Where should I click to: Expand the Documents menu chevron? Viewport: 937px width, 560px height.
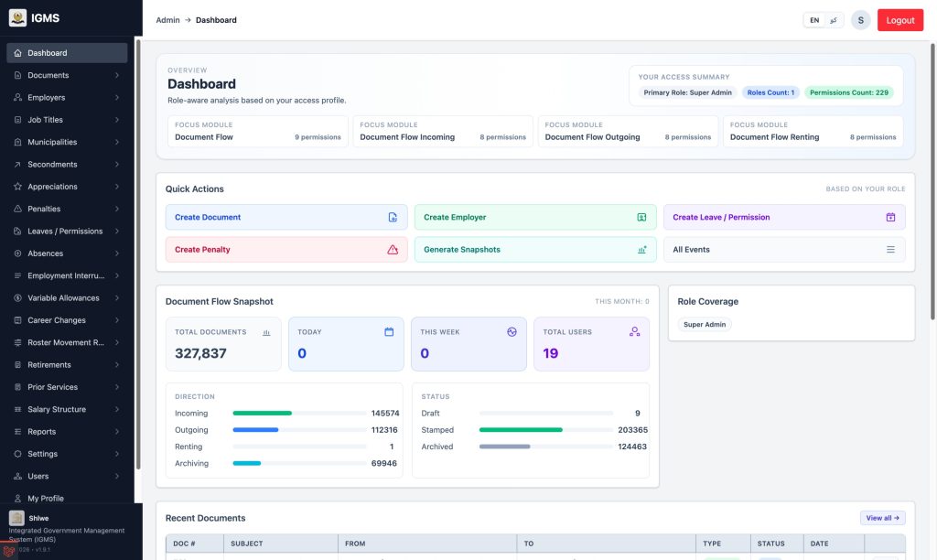click(x=117, y=75)
